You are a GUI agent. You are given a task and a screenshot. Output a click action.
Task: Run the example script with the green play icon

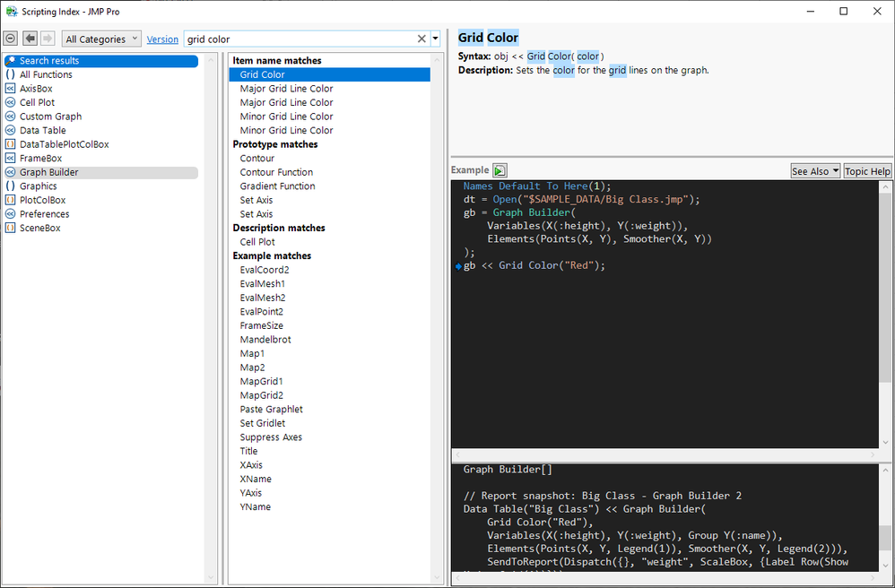(x=500, y=170)
